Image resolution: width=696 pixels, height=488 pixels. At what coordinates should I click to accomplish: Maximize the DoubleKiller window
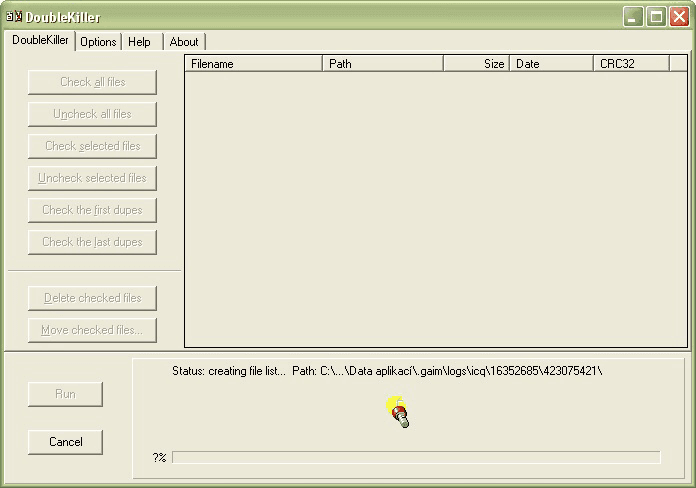pyautogui.click(x=656, y=17)
